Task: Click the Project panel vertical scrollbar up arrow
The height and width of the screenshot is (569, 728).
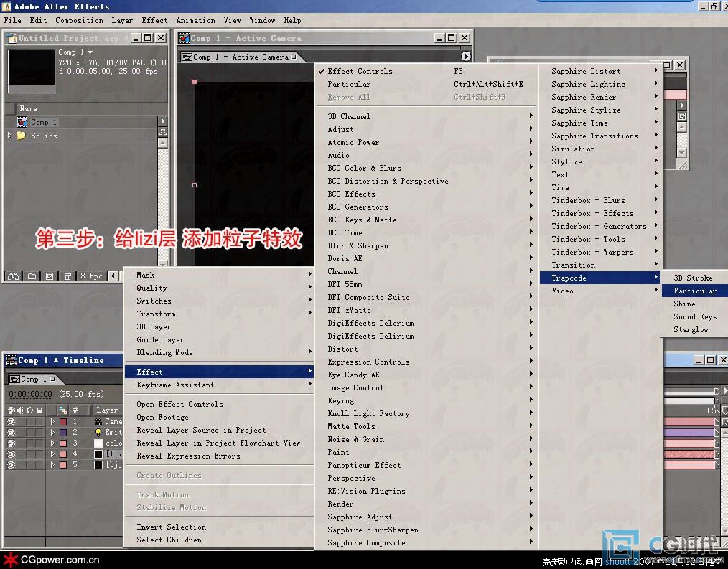Action: pos(162,144)
